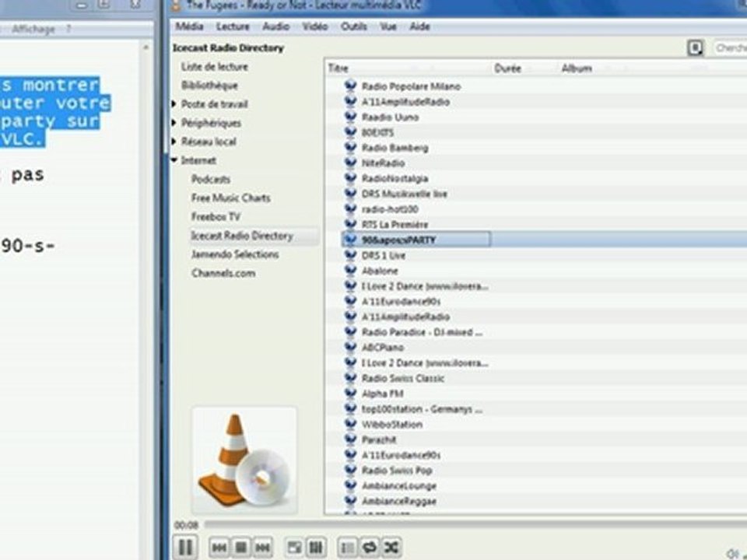747x560 pixels.
Task: Expand the Réseau local arrow
Action: [x=174, y=142]
